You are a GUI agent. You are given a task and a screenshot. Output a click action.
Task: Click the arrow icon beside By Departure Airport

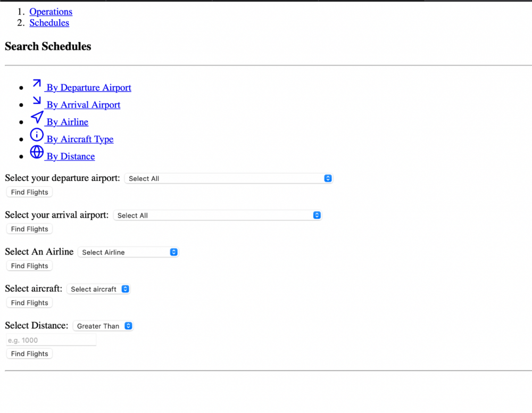37,84
